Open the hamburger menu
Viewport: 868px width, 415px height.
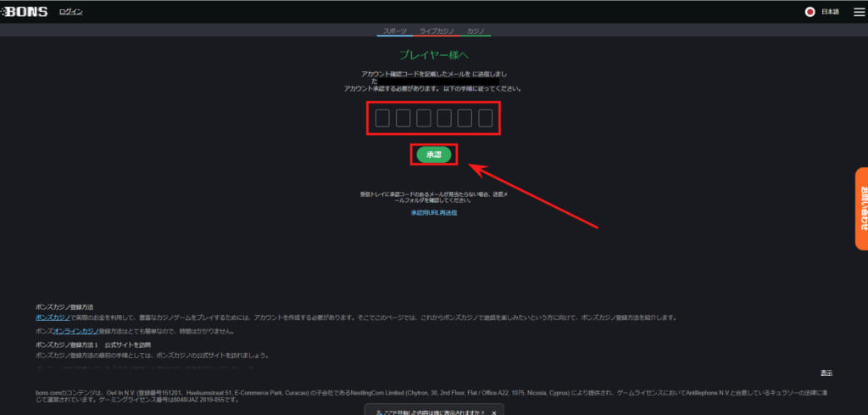click(857, 12)
